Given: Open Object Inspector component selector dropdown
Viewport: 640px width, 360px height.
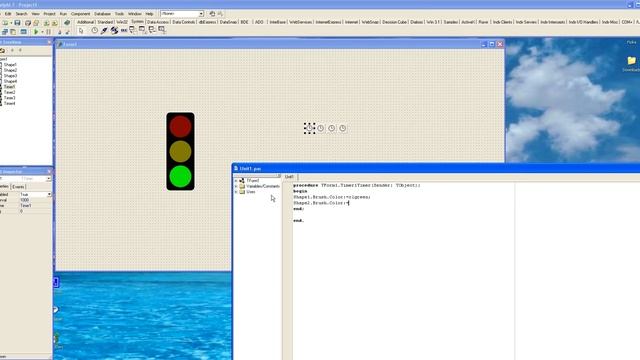Looking at the screenshot, I should pyautogui.click(x=49, y=179).
